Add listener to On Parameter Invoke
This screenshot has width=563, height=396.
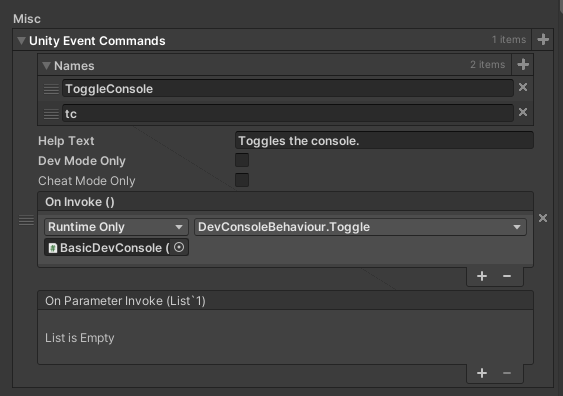pos(482,373)
